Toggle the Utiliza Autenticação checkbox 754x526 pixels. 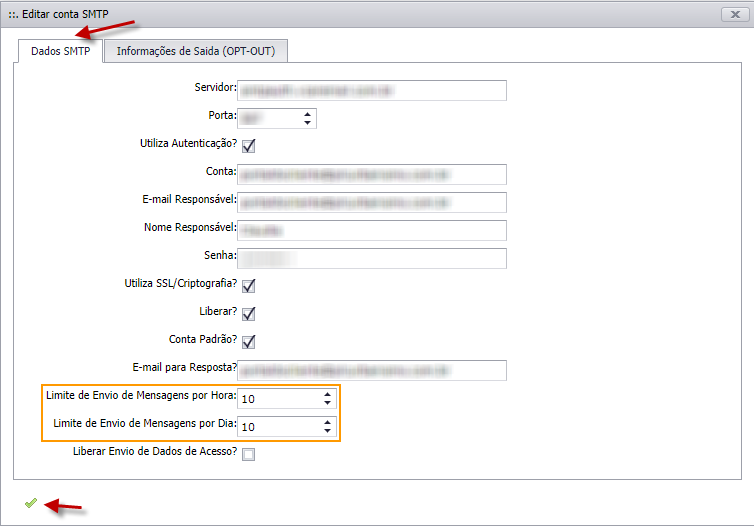[248, 146]
